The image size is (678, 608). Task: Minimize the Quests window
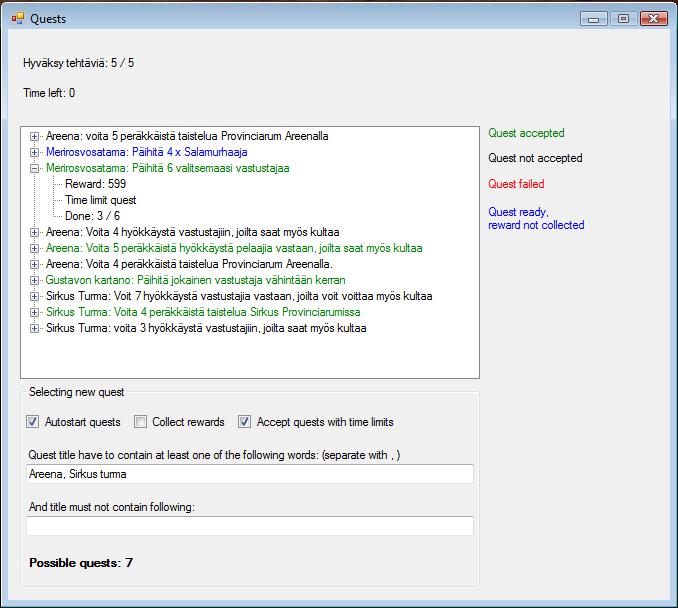click(595, 18)
